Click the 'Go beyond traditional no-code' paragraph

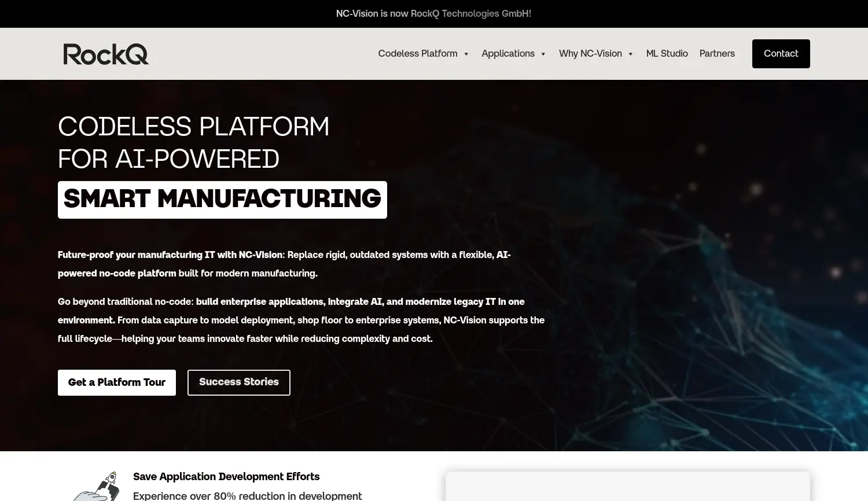click(x=301, y=320)
